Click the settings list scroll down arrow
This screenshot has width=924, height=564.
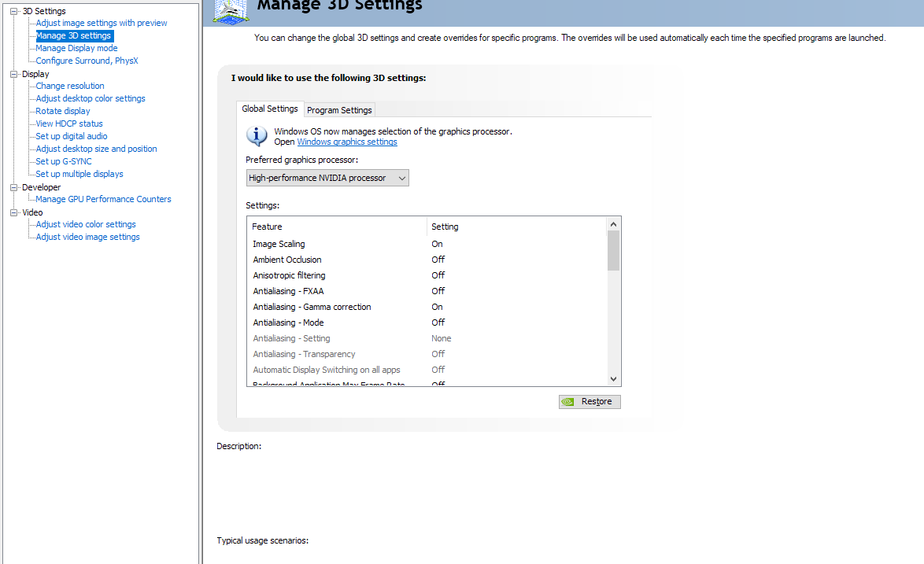tap(614, 378)
